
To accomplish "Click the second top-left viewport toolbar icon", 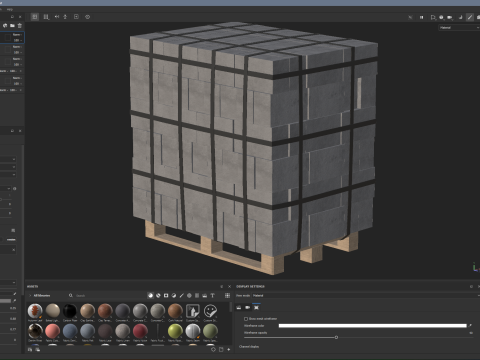I will click(x=46, y=17).
